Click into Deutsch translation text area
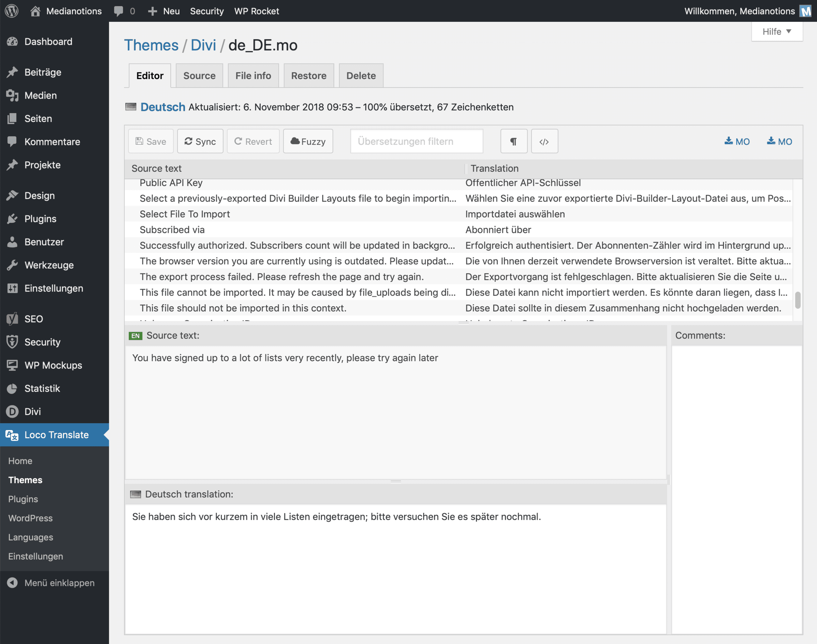This screenshot has width=817, height=644. pos(396,569)
